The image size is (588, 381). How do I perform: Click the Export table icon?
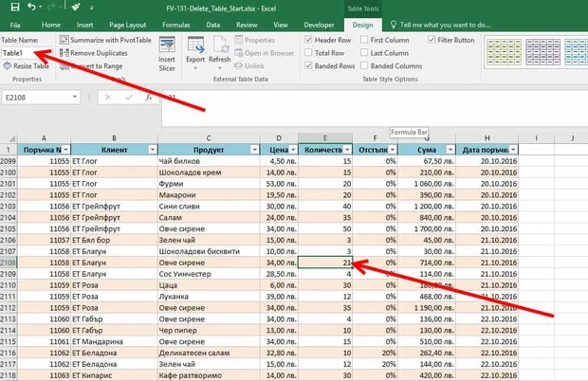tap(195, 45)
